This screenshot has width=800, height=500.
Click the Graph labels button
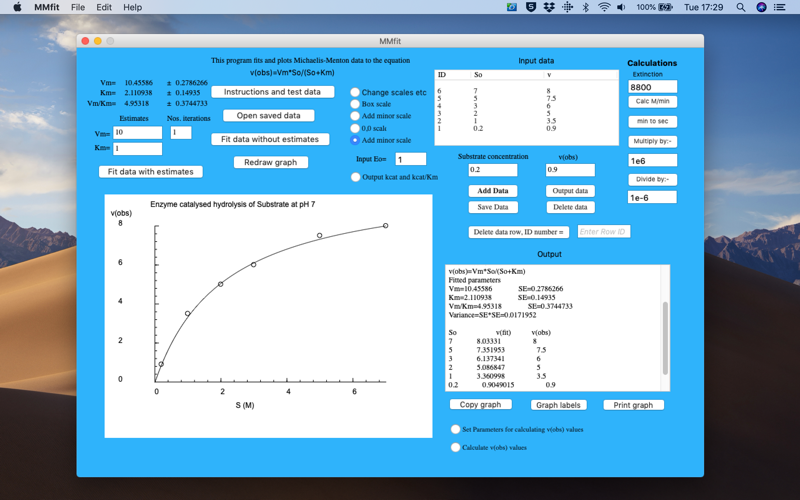pyautogui.click(x=558, y=405)
